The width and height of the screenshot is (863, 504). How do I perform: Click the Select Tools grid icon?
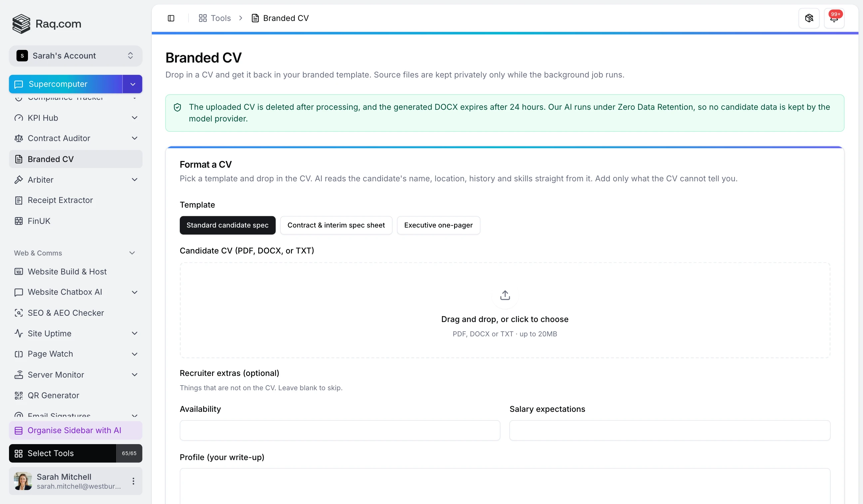[x=19, y=453]
